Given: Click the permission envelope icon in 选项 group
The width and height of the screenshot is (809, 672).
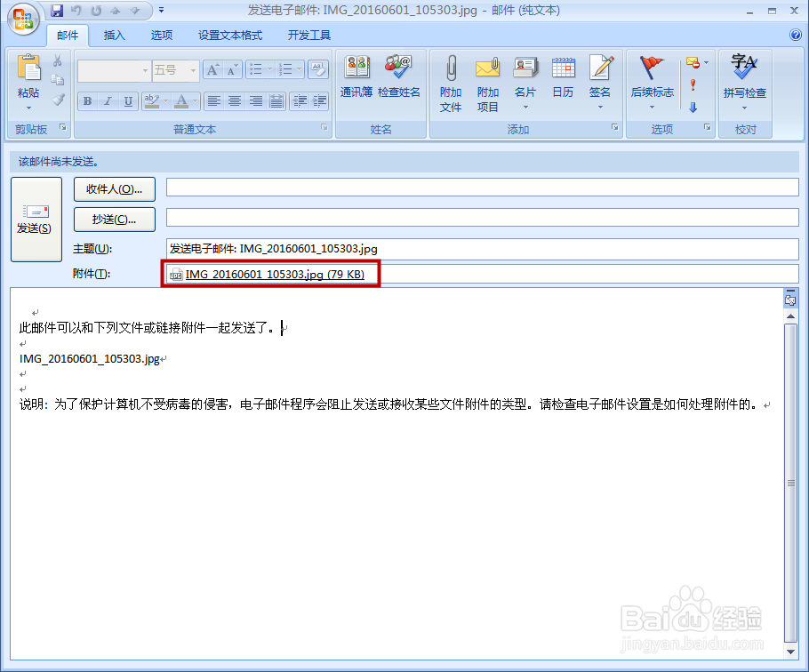Looking at the screenshot, I should [x=693, y=63].
